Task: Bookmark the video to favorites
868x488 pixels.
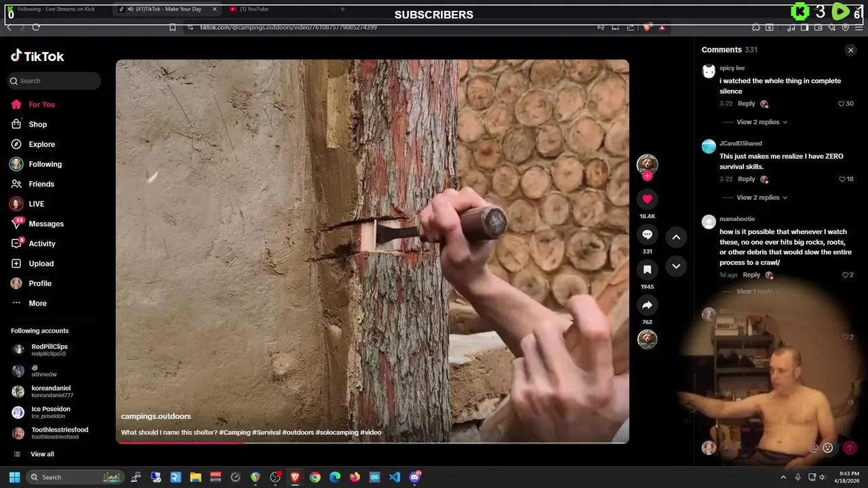Action: (x=647, y=270)
